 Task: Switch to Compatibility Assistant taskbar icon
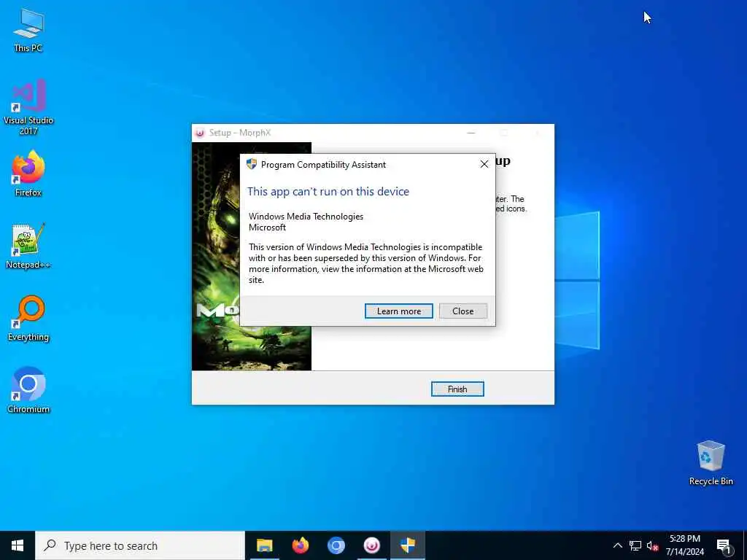408,545
